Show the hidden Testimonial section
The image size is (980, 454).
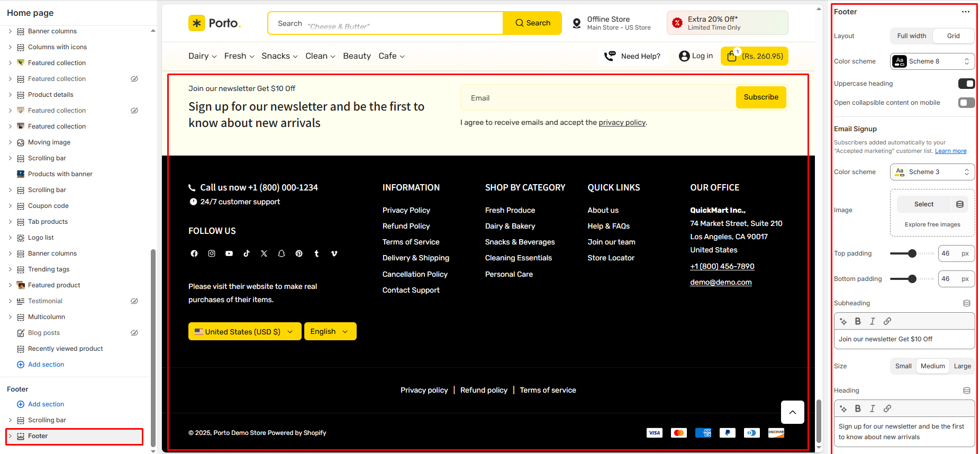tap(134, 301)
